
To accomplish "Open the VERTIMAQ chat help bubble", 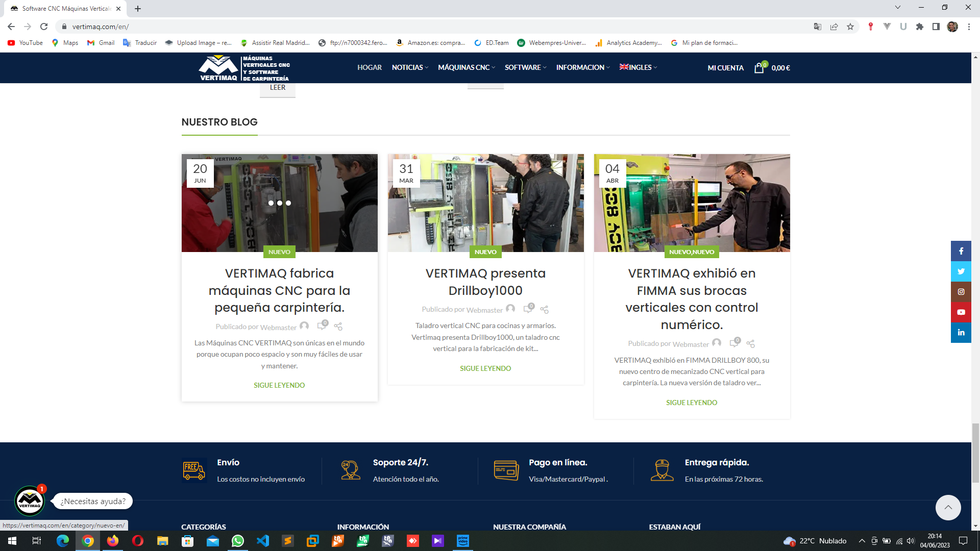I will [30, 501].
